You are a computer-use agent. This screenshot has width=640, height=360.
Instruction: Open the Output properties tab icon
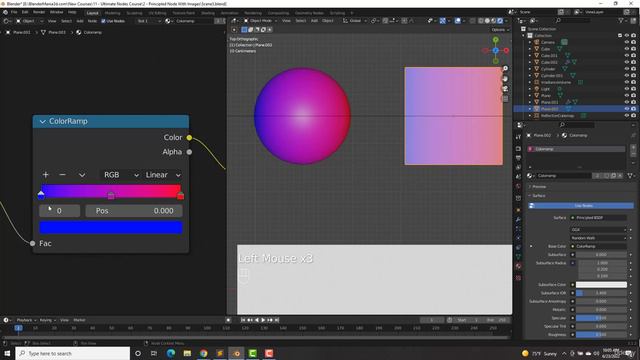coord(518,158)
